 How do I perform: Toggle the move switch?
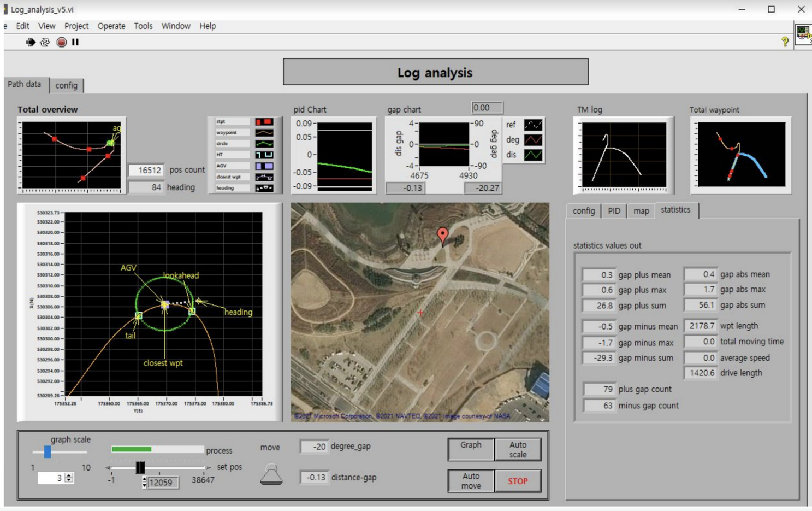(x=271, y=474)
